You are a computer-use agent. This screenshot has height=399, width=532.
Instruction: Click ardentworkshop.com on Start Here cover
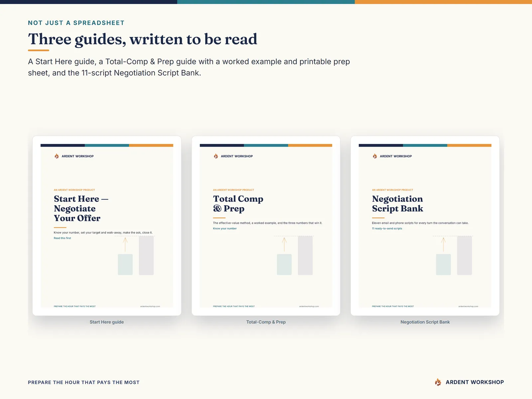[x=150, y=306]
